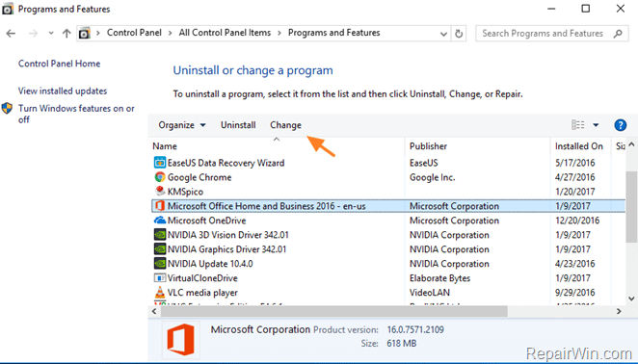This screenshot has width=638, height=364.
Task: Click the 16.0.7571.2109 product version value
Action: (x=415, y=329)
